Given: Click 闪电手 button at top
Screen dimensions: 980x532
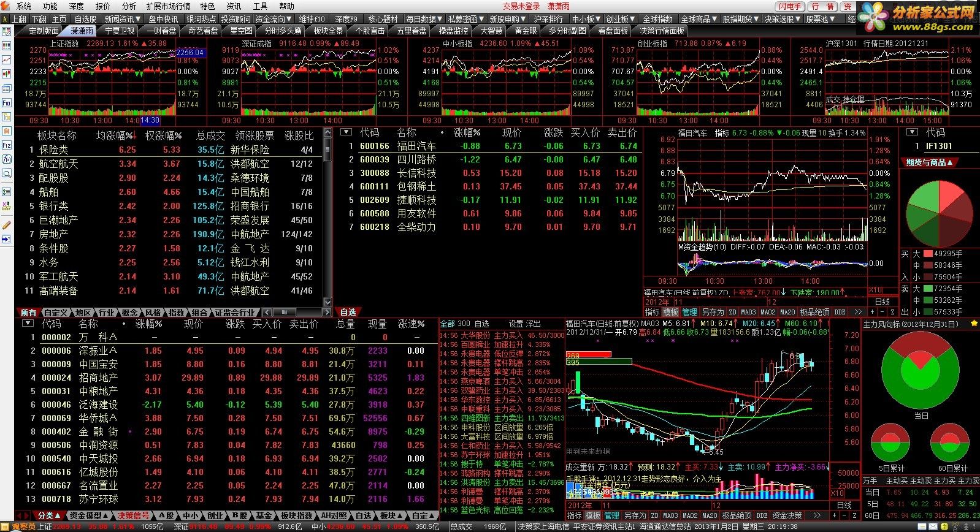Looking at the screenshot, I should point(789,6).
